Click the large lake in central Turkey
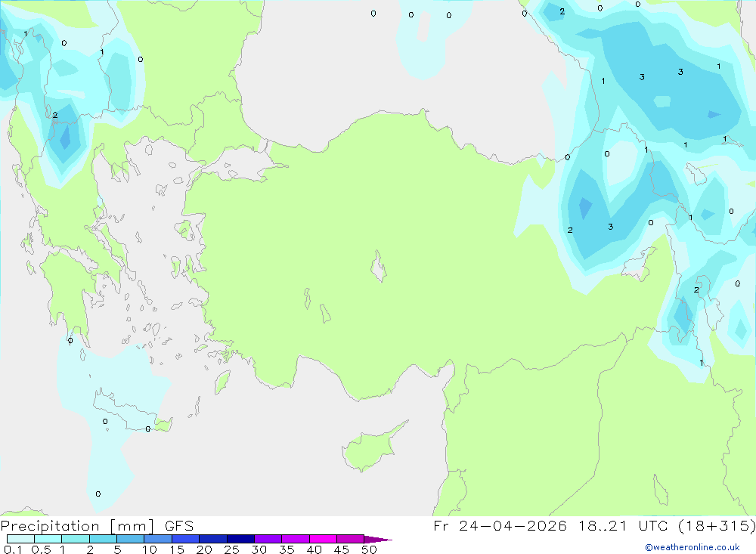The width and height of the screenshot is (756, 554). click(x=379, y=266)
